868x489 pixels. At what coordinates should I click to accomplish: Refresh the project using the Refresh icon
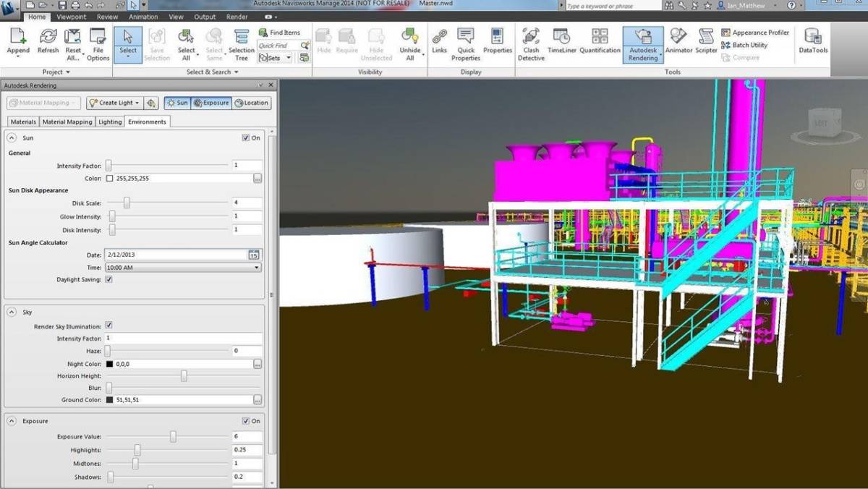(x=48, y=42)
